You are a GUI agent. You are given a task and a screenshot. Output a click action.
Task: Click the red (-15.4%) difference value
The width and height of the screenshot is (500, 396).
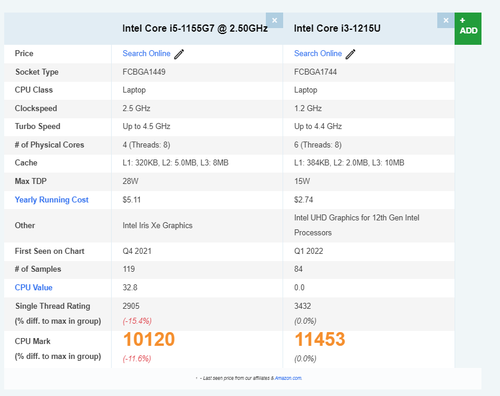point(137,321)
